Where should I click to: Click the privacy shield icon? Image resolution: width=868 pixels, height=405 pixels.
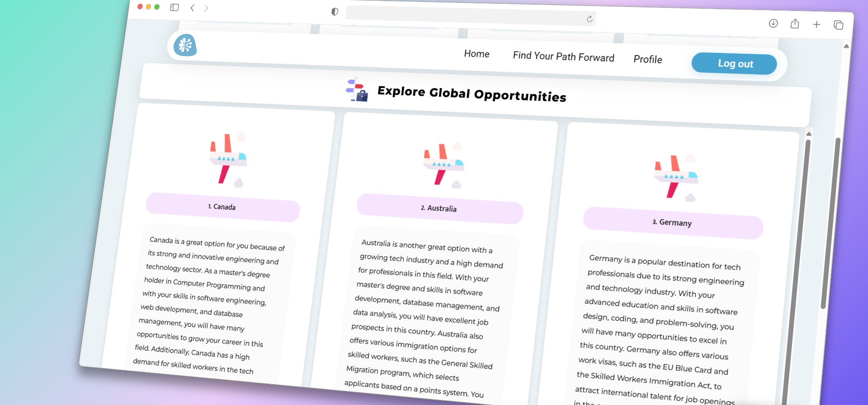tap(335, 12)
